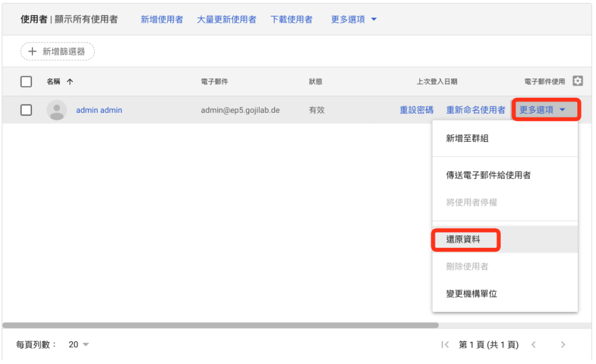Click the 新增篩選器 add filter button
This screenshot has width=596, height=364.
click(58, 51)
